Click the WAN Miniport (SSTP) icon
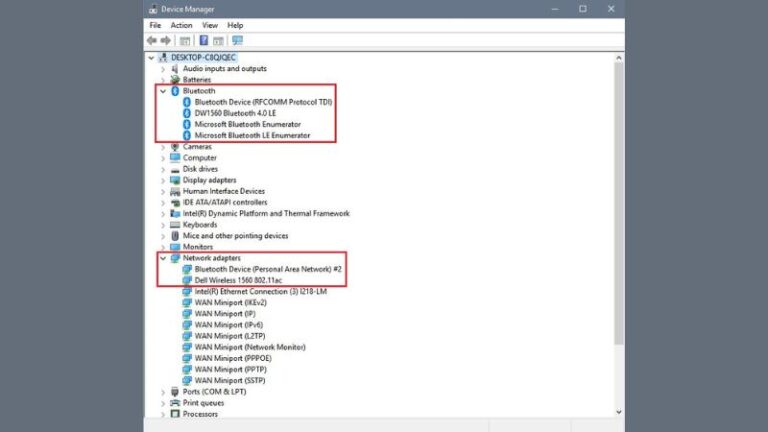Screen dimensions: 768x432 (187, 381)
